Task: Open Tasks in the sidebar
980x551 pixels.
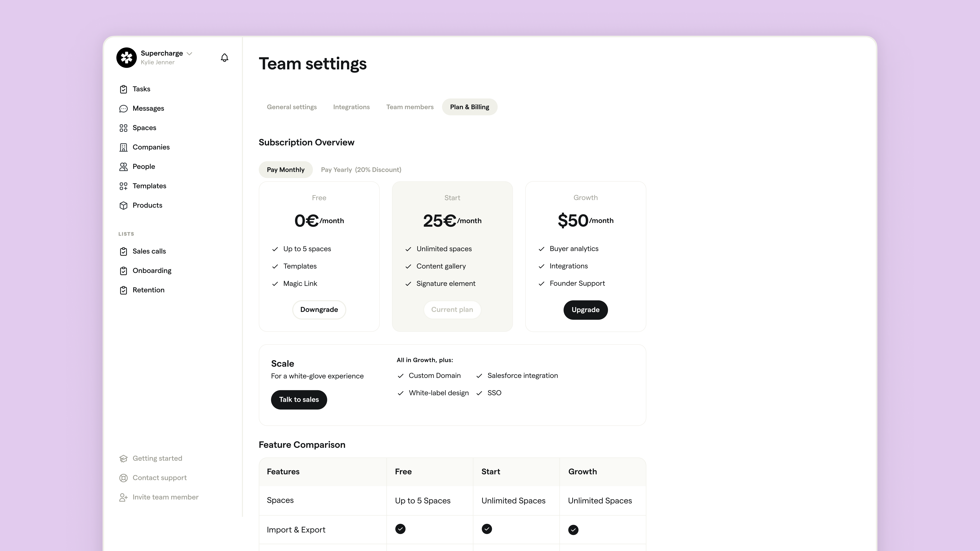Action: pyautogui.click(x=142, y=89)
